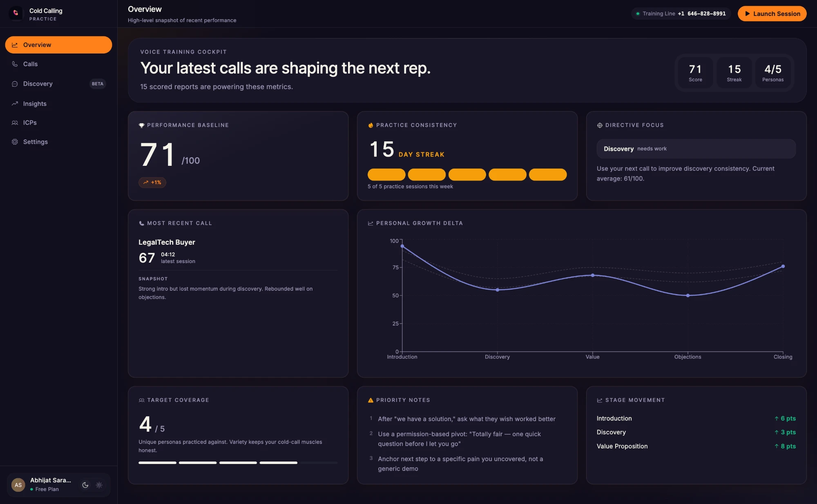Click the people icon beside Target Coverage
The height and width of the screenshot is (504, 817).
(141, 400)
